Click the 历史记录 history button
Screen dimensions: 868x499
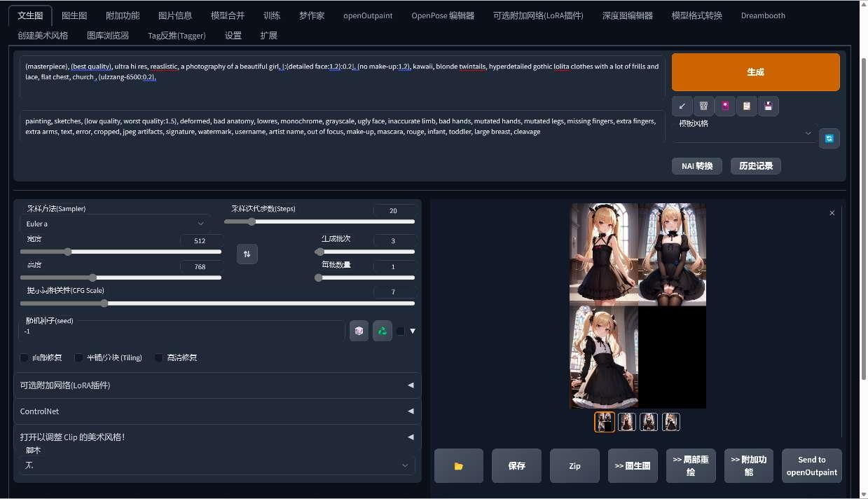(755, 166)
